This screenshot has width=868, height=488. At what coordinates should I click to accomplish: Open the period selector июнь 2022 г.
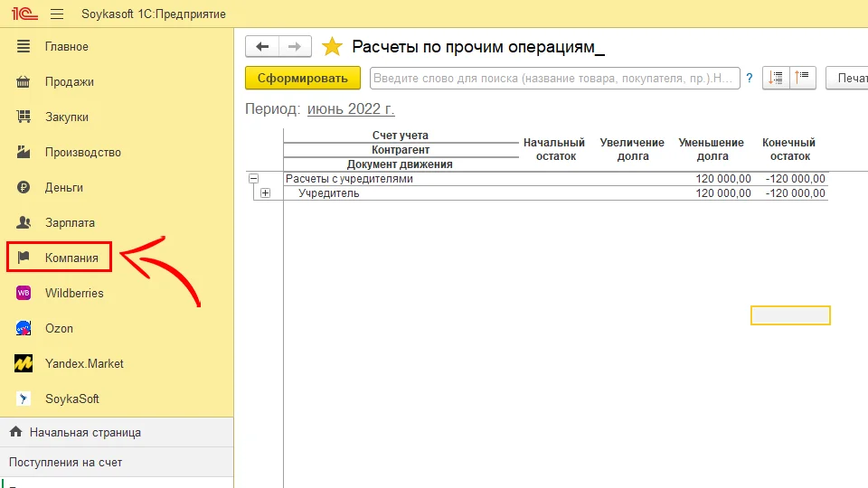tap(351, 108)
